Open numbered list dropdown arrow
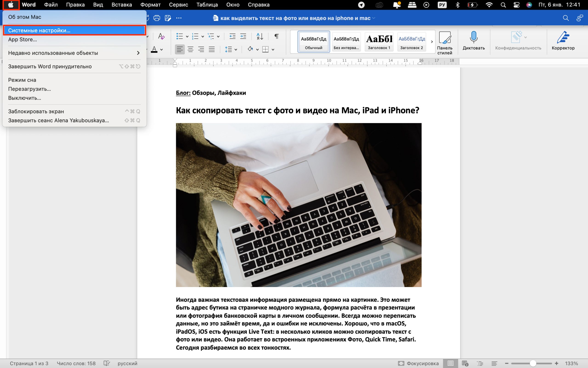Viewport: 588px width, 368px height. pos(203,37)
